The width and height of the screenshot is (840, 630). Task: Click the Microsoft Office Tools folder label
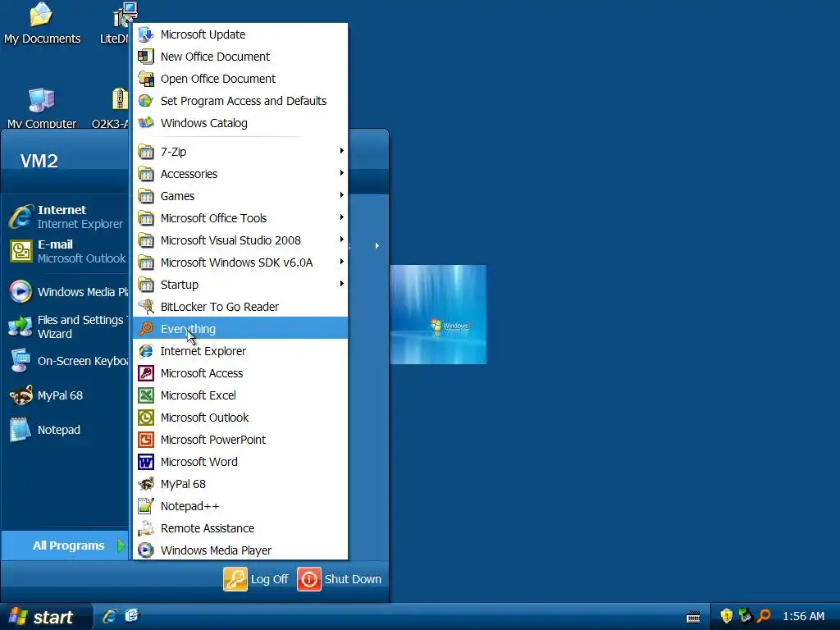coord(214,218)
